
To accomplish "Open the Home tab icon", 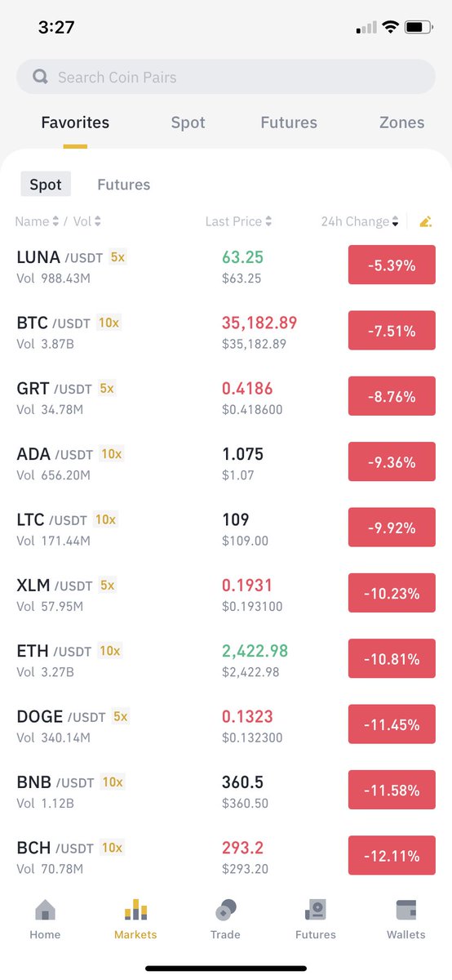I will (x=45, y=909).
